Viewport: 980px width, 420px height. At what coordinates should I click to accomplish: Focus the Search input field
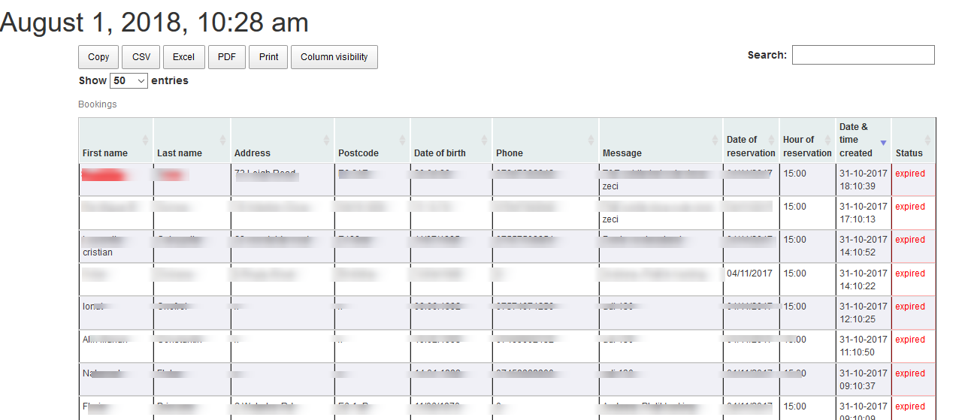tap(863, 55)
